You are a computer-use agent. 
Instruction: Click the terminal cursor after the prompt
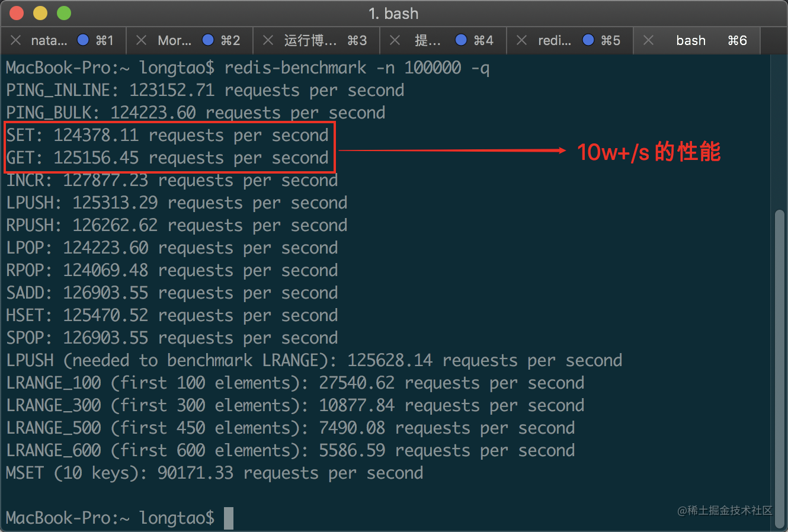pyautogui.click(x=228, y=517)
